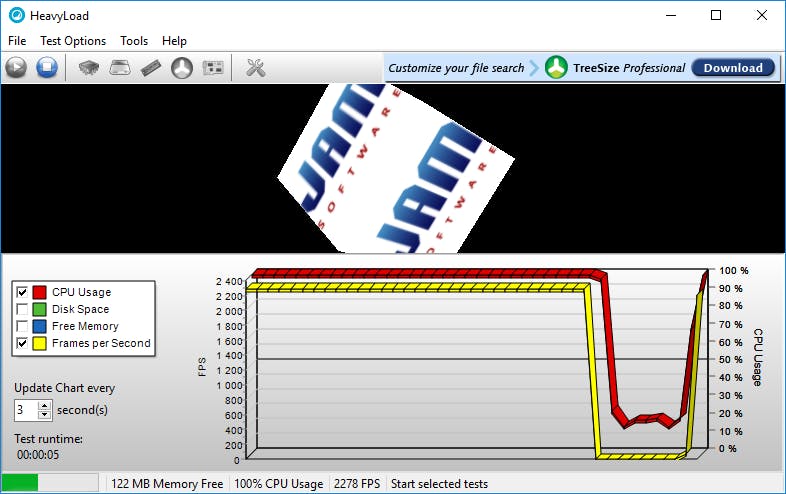
Task: Click 'Start selected tests' status text
Action: pos(439,483)
